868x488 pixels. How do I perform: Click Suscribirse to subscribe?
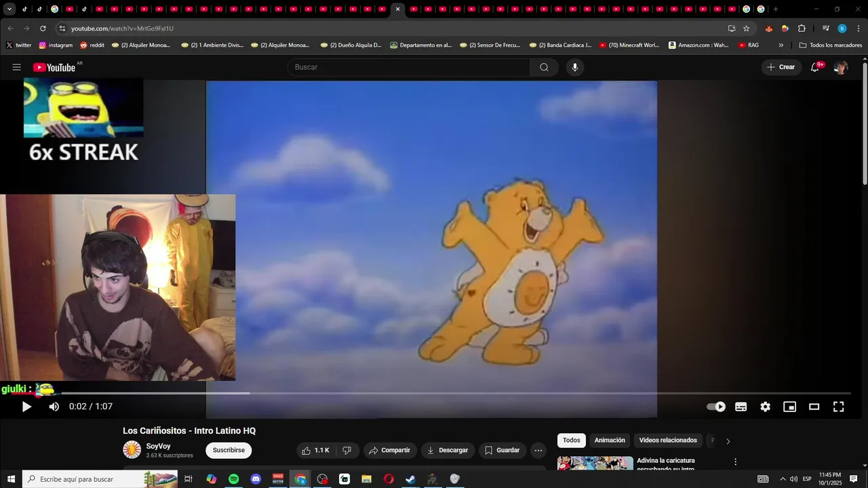coord(229,450)
